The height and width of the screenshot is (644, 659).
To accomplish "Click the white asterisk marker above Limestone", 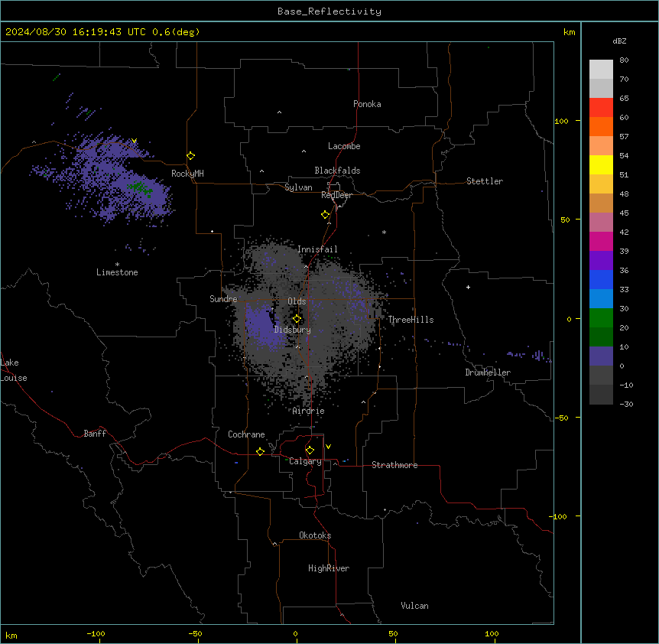I will pyautogui.click(x=117, y=265).
